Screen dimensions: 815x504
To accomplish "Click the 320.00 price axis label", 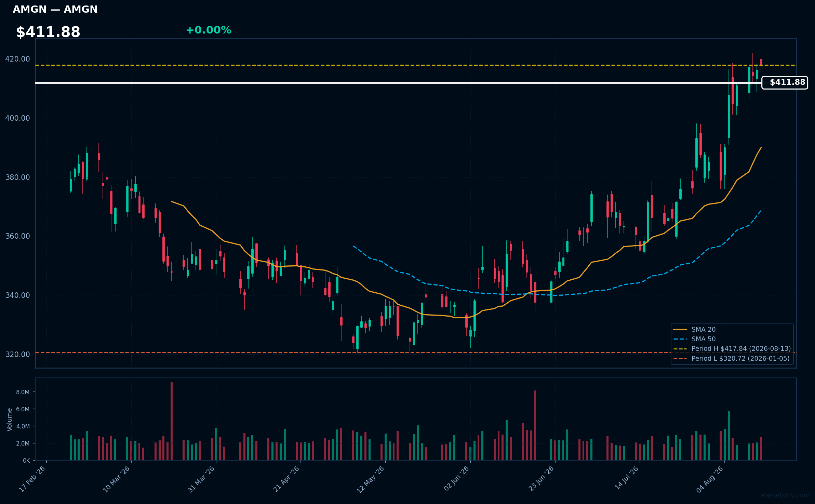I will [17, 355].
